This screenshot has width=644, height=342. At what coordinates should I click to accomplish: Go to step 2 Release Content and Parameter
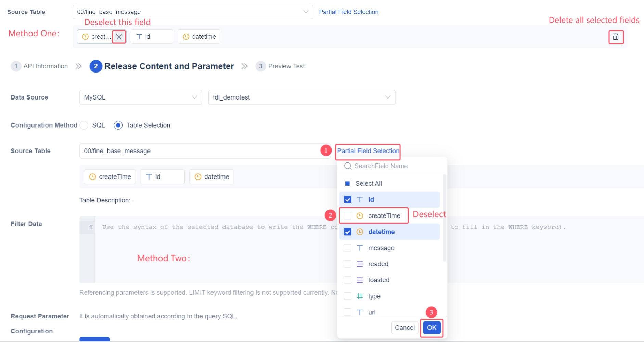[162, 66]
